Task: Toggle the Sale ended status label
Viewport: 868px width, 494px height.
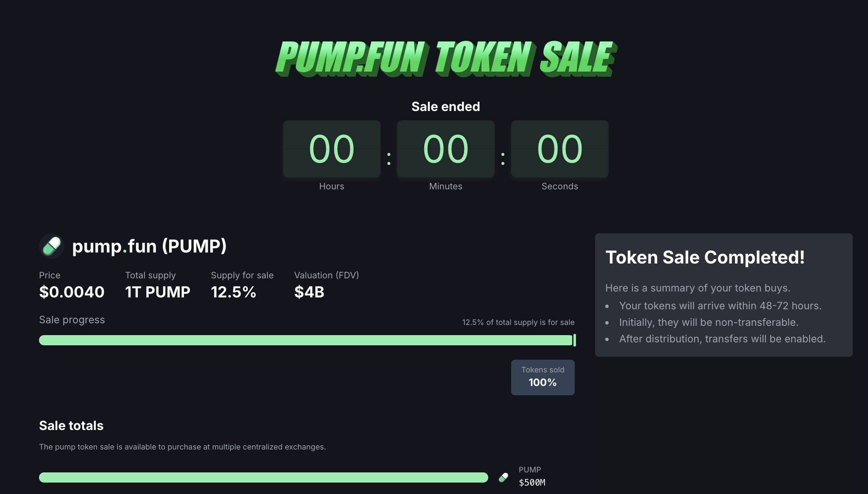Action: coord(445,106)
